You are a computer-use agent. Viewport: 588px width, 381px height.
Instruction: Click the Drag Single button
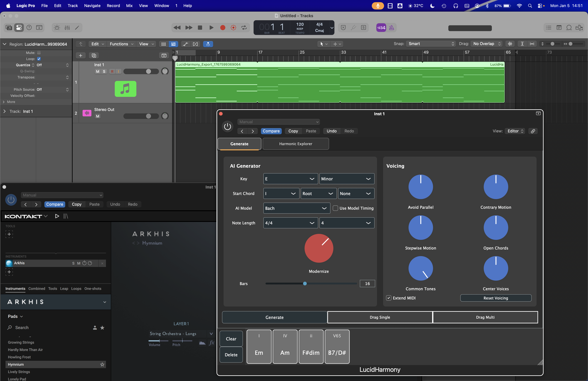pyautogui.click(x=380, y=317)
